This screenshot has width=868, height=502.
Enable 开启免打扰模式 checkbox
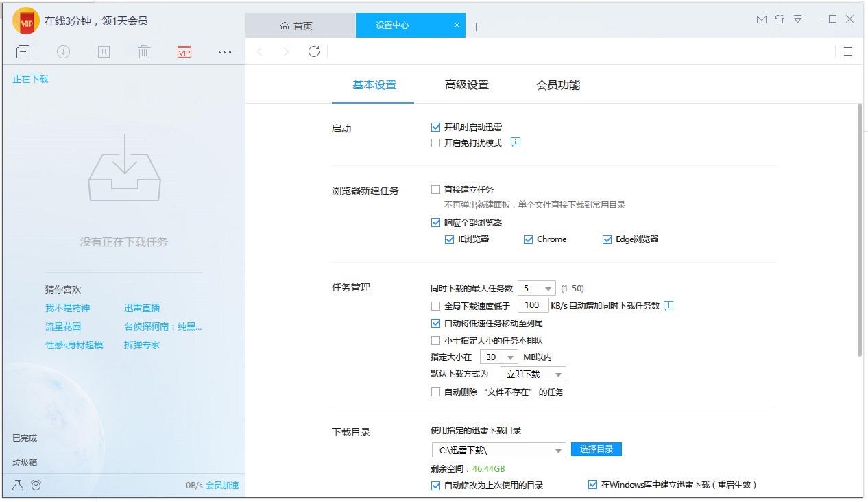436,143
